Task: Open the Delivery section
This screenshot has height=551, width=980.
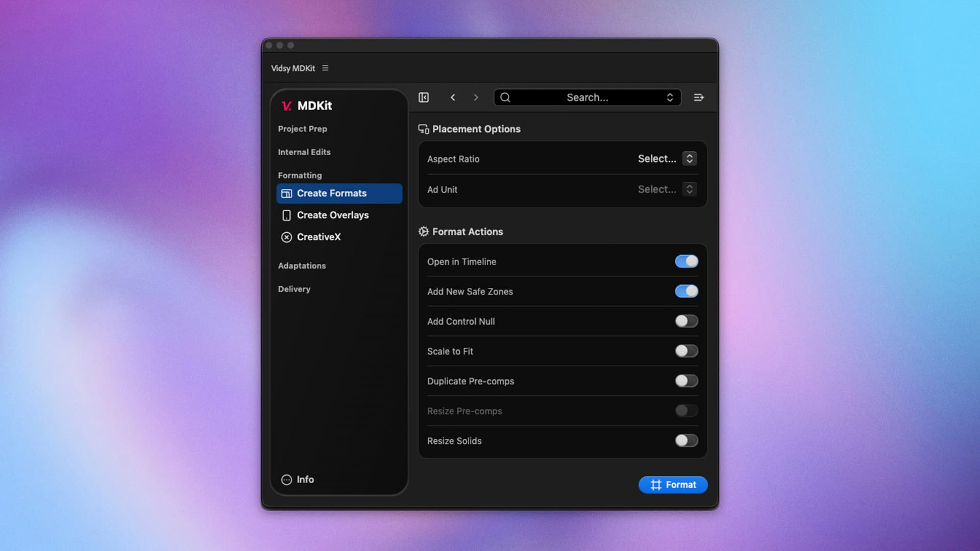Action: coord(294,289)
